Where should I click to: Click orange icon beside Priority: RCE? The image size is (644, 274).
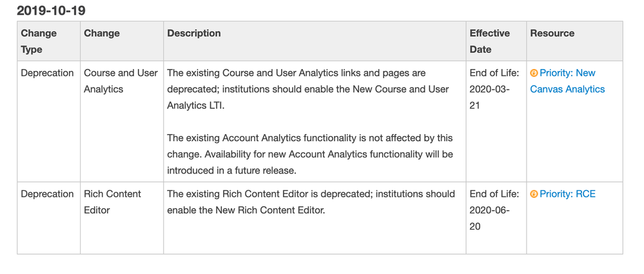click(x=534, y=194)
